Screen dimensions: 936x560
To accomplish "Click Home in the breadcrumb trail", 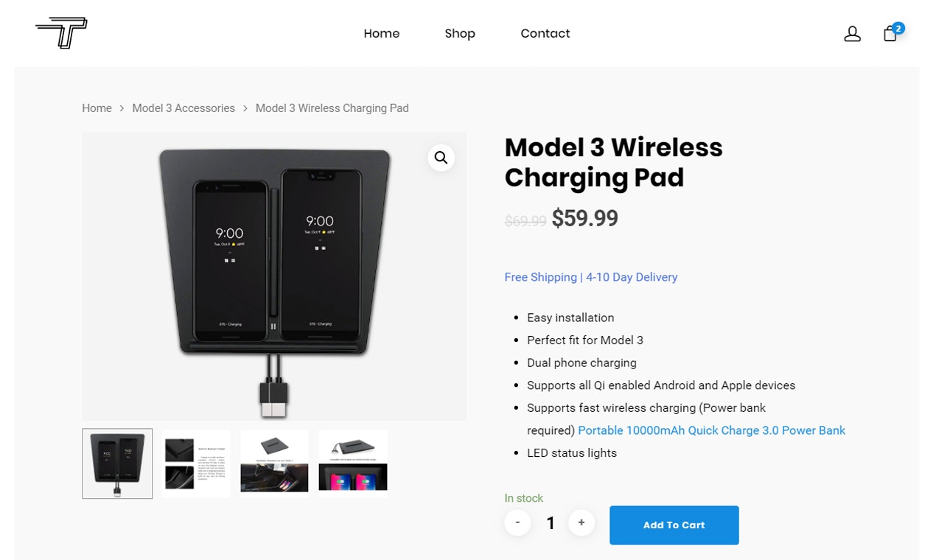I will (x=97, y=108).
